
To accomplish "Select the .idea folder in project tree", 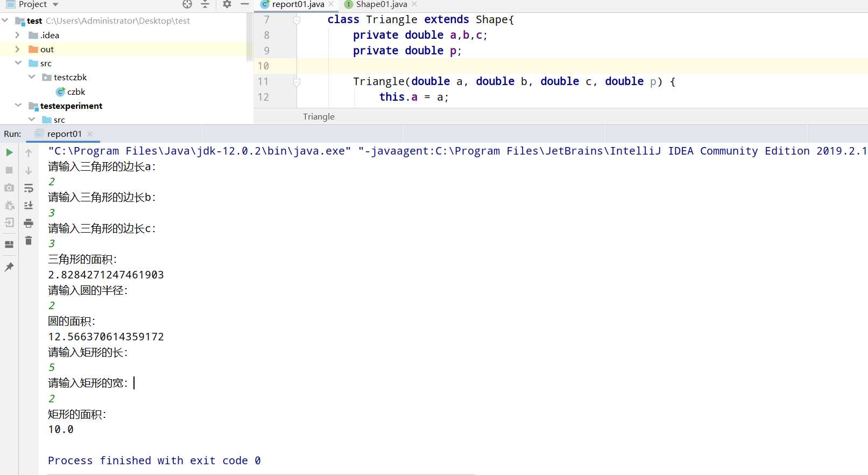I will [50, 35].
